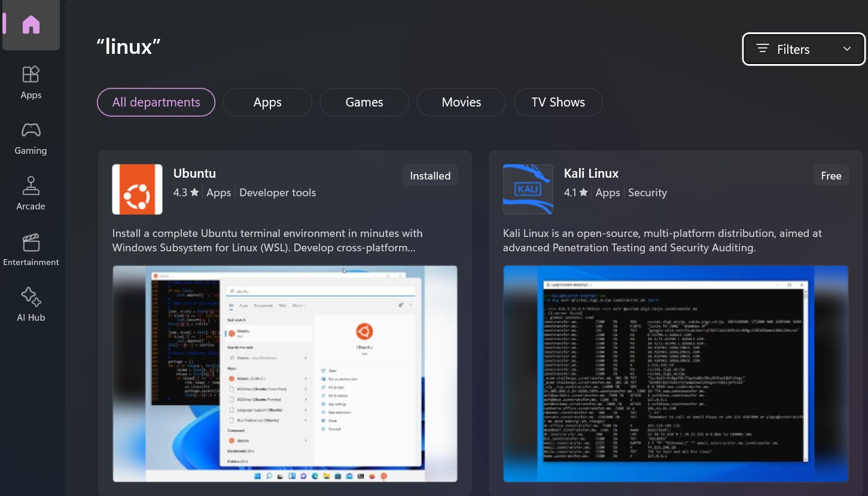The width and height of the screenshot is (868, 496).
Task: Click the Kali Linux Penetration Testing description
Action: click(662, 241)
